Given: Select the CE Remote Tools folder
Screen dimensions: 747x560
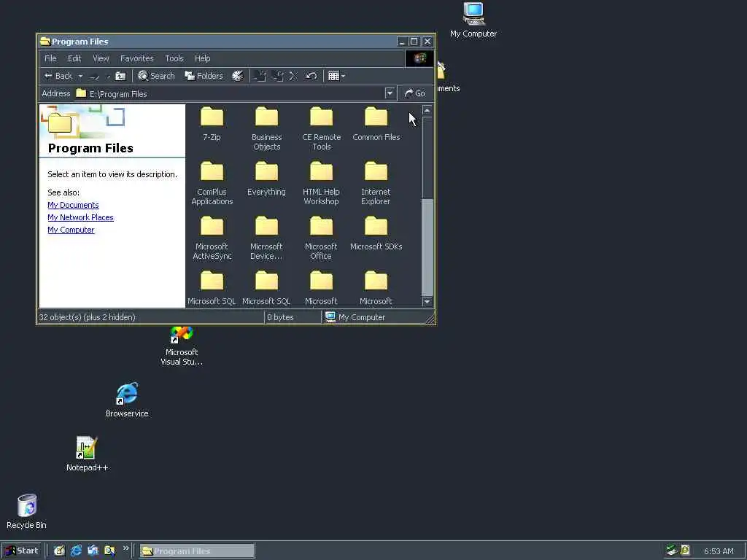Looking at the screenshot, I should tap(322, 128).
